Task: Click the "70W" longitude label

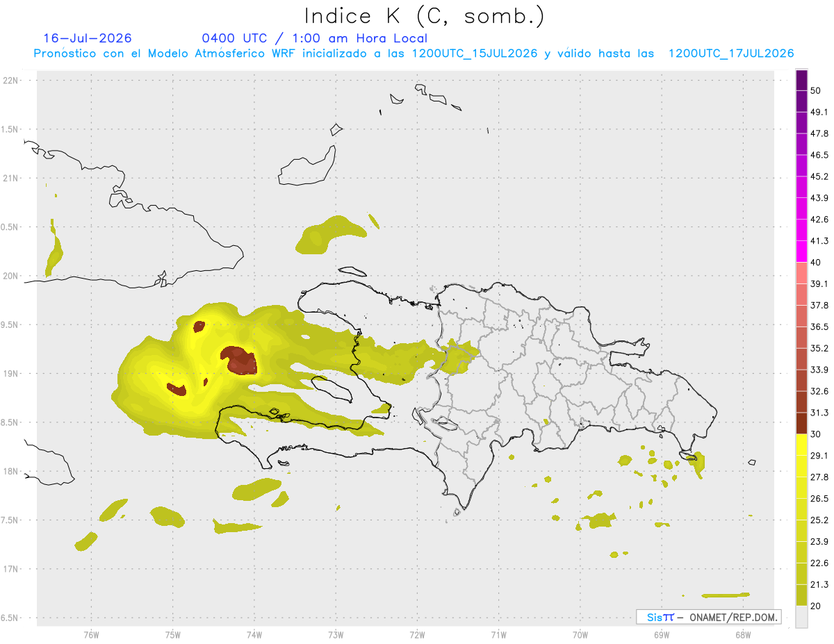Action: tap(580, 635)
